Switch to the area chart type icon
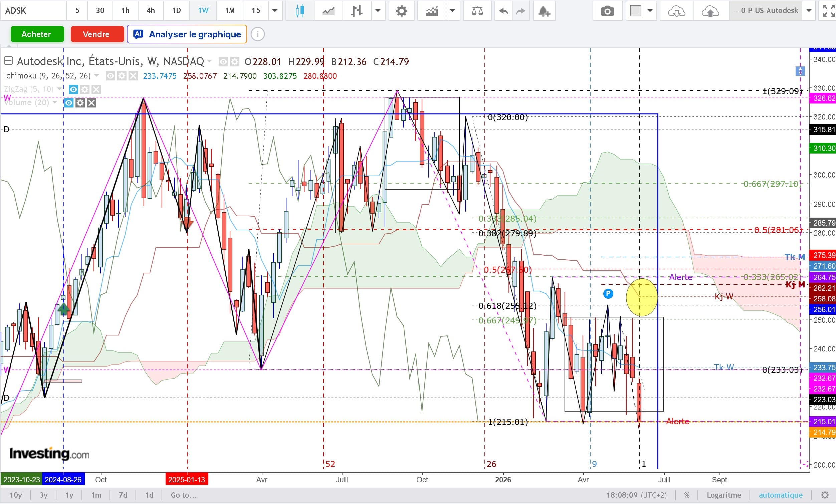 tap(328, 11)
